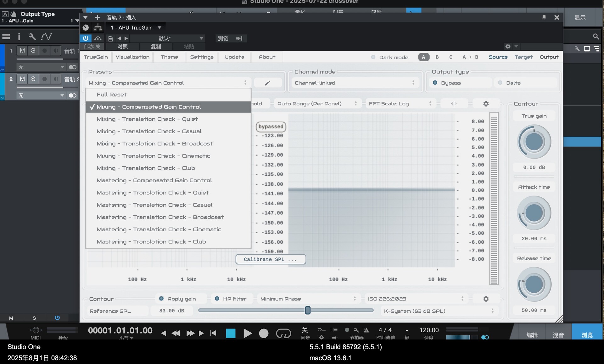Viewport: 604px width, 364px height.
Task: Click the A > B copy button
Action: (470, 57)
